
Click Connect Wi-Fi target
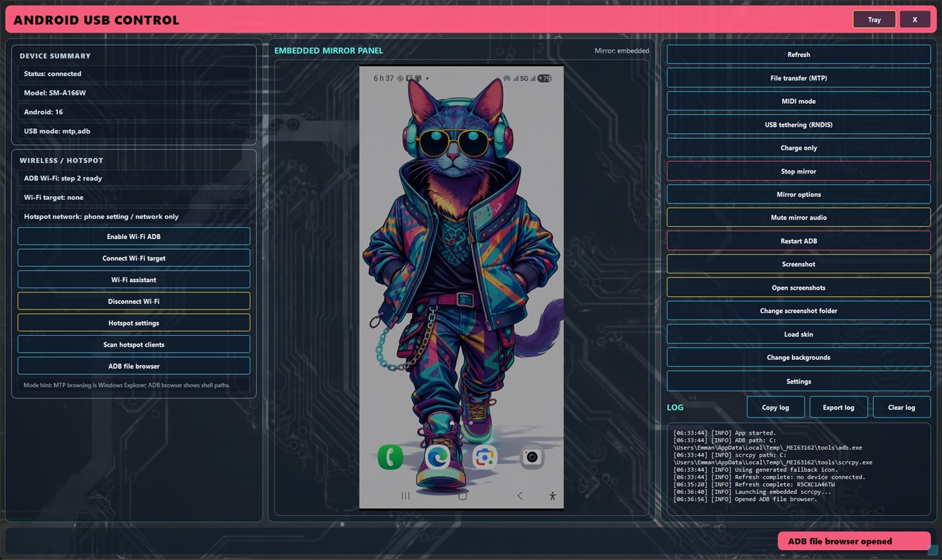click(x=134, y=258)
